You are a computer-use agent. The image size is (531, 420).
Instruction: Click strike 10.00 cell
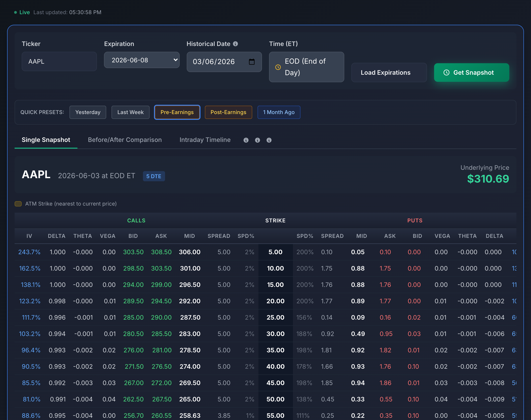point(275,269)
